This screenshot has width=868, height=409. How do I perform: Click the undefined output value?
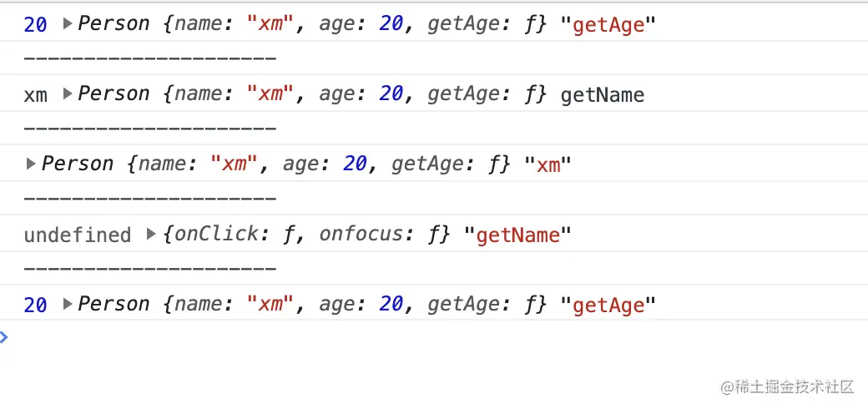point(77,235)
